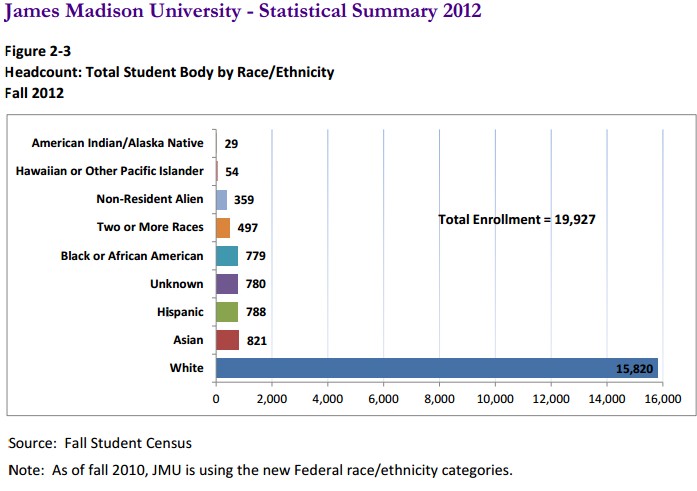Screen dimensions: 697x491
Task: Click the orange Two or More Races bar
Action: coord(223,228)
